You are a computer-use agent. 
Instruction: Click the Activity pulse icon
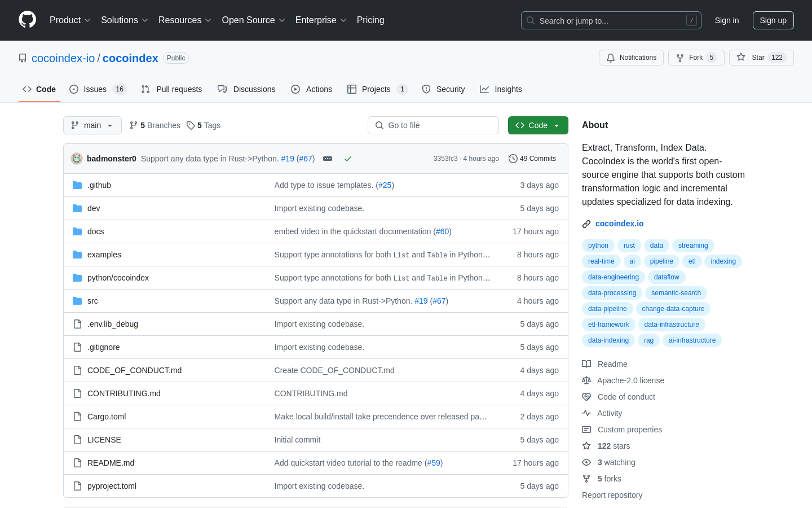tap(586, 413)
